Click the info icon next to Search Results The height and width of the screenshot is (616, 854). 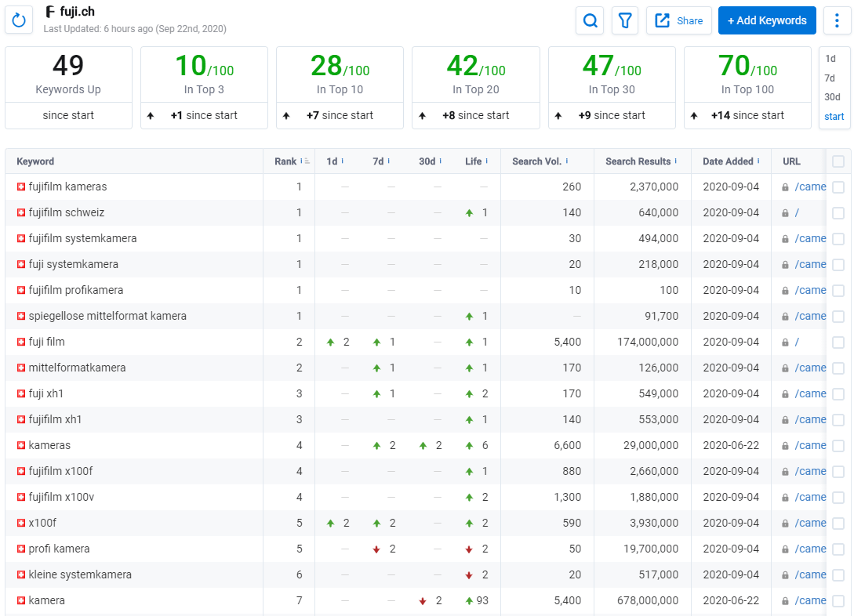click(676, 161)
